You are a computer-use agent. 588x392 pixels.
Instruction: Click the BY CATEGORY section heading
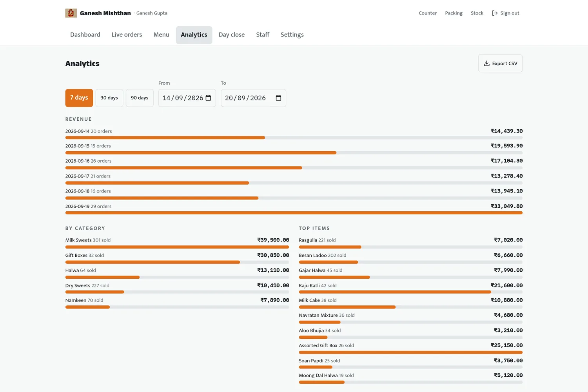pos(85,229)
